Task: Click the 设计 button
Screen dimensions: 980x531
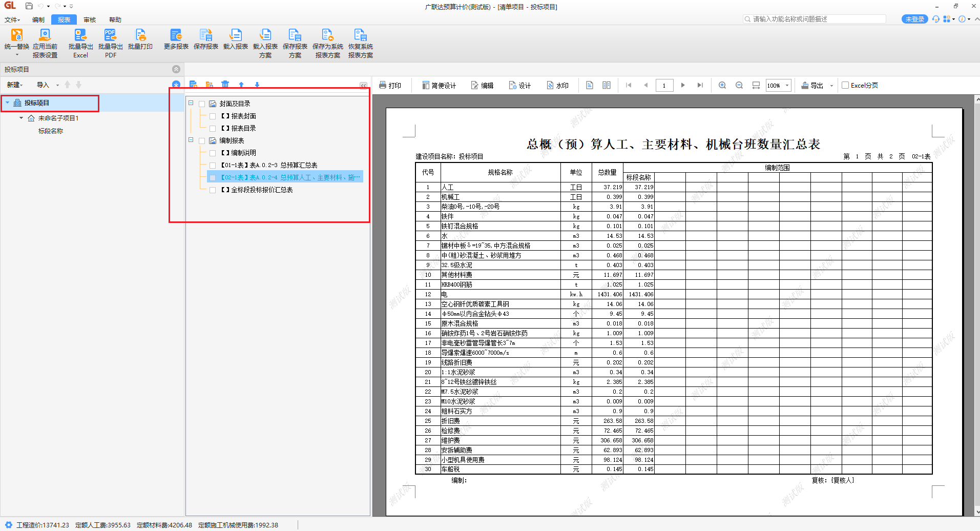Action: tap(520, 85)
